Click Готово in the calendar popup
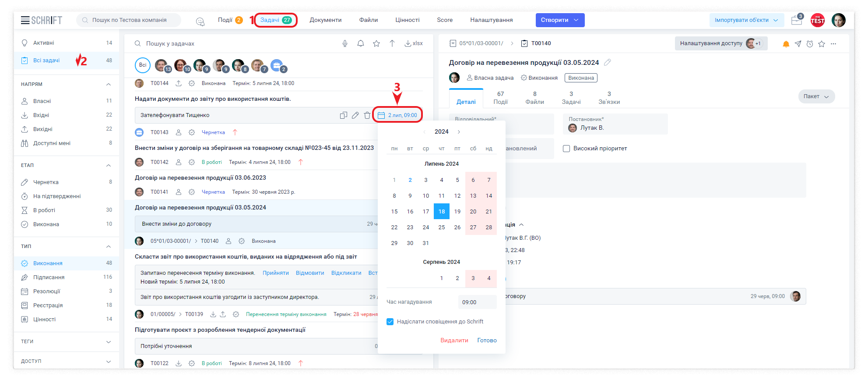The width and height of the screenshot is (868, 380). click(487, 341)
